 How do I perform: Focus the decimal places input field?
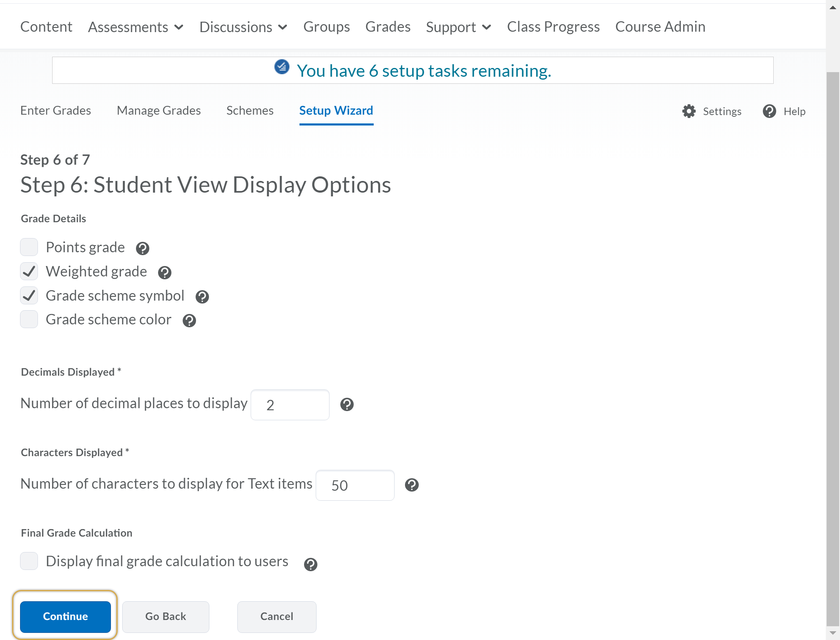(x=290, y=405)
